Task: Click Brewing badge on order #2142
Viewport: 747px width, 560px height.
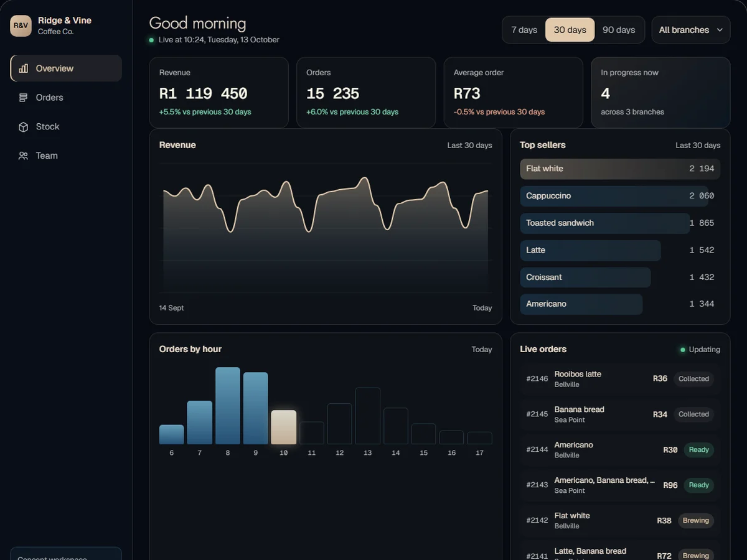Action: pyautogui.click(x=696, y=521)
